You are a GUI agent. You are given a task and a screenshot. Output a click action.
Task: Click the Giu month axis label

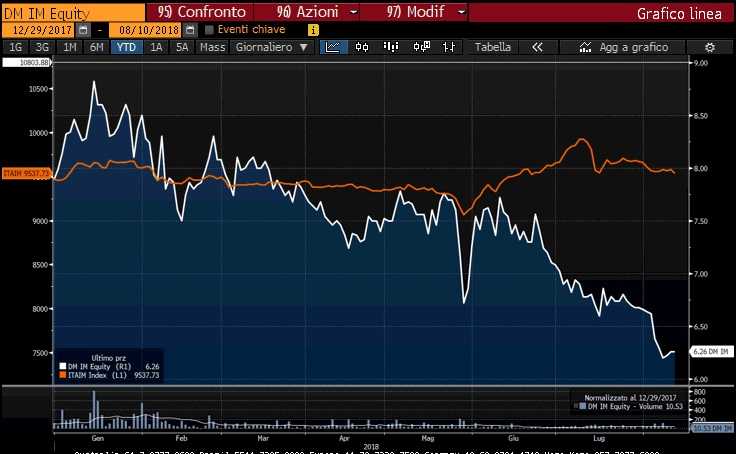[x=513, y=438]
